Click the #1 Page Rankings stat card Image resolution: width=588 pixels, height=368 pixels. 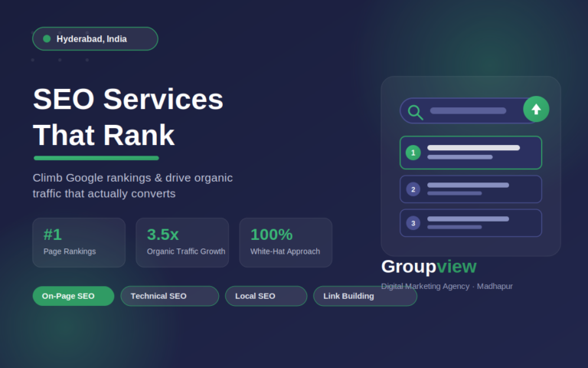79,242
